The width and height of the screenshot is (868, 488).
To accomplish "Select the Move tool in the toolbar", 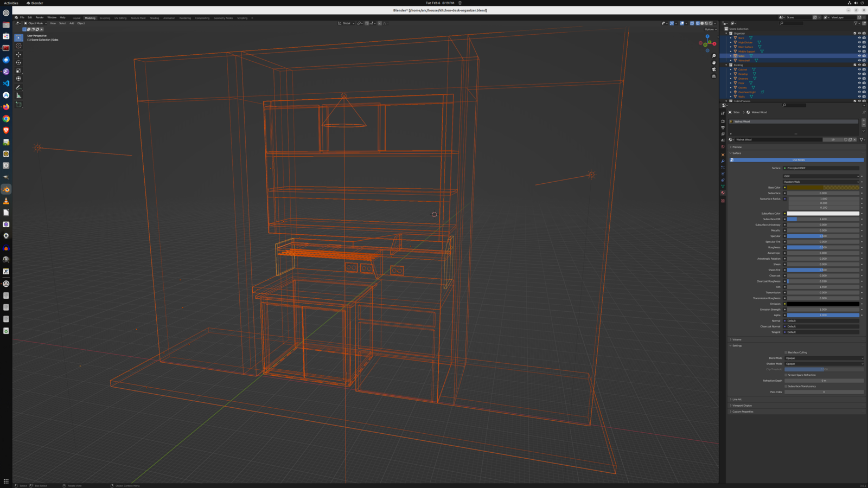I will click(18, 54).
